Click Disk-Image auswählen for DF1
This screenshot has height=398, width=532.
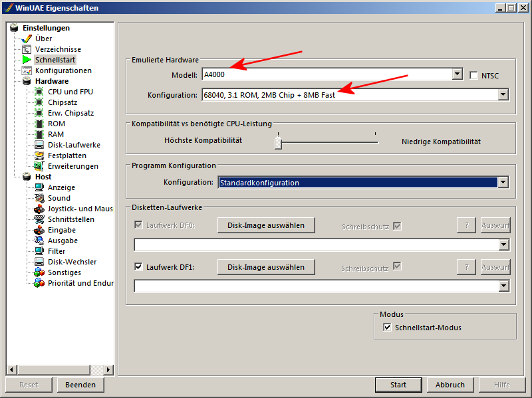pyautogui.click(x=266, y=267)
